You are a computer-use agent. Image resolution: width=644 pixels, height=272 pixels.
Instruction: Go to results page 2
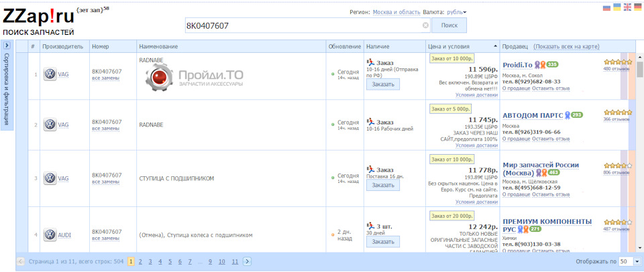tap(140, 261)
